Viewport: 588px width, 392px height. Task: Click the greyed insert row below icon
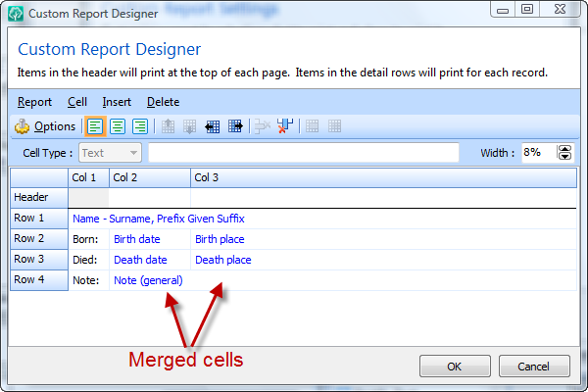tap(190, 126)
